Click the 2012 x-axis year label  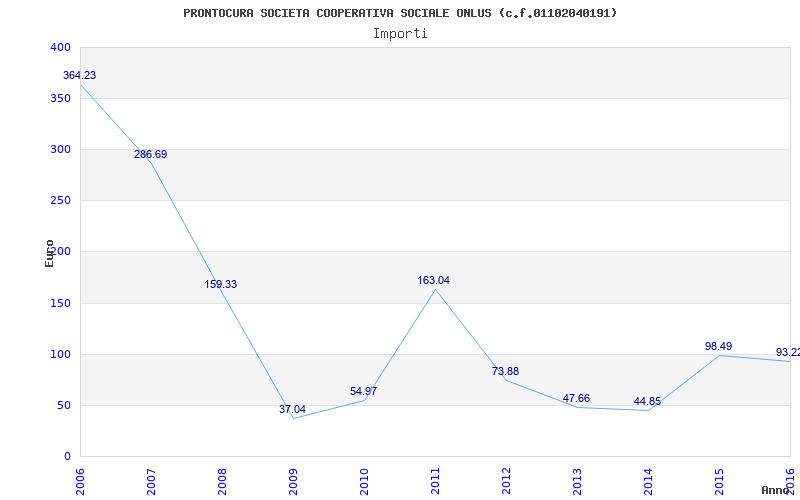coord(506,482)
